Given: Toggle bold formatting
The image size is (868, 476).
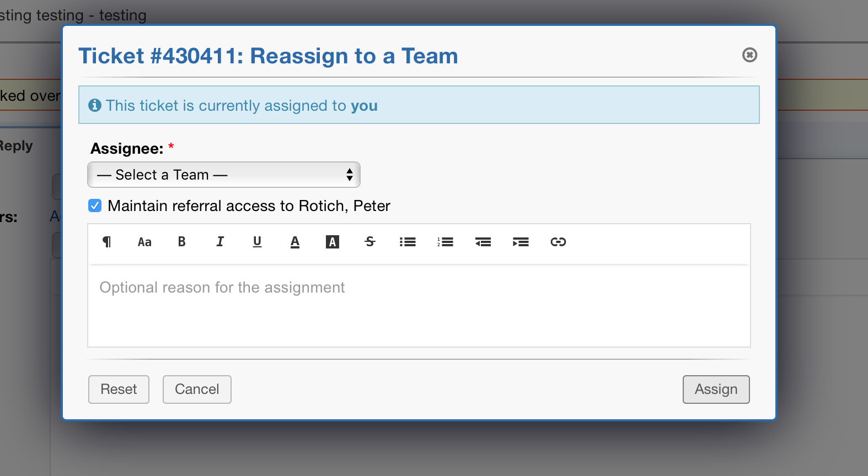Looking at the screenshot, I should click(x=181, y=242).
